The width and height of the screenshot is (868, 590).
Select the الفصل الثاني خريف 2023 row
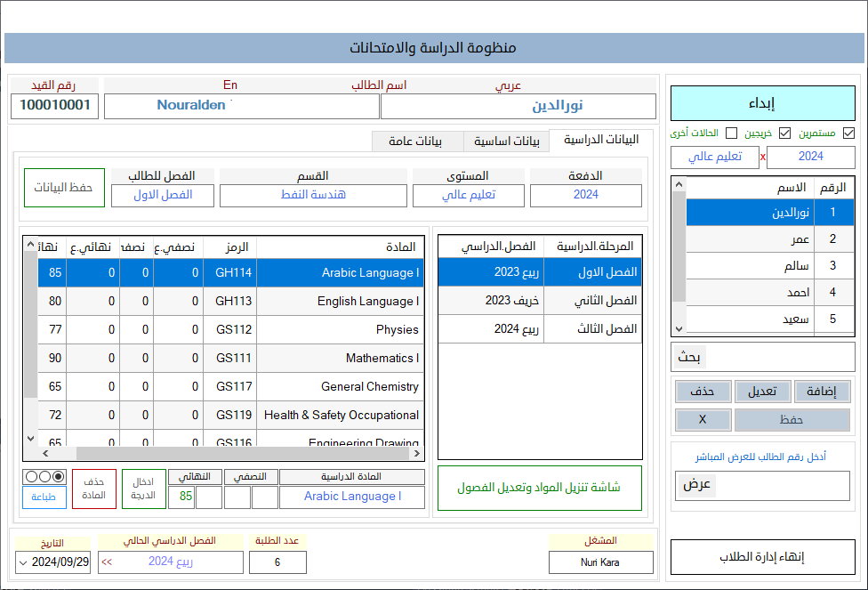point(540,301)
